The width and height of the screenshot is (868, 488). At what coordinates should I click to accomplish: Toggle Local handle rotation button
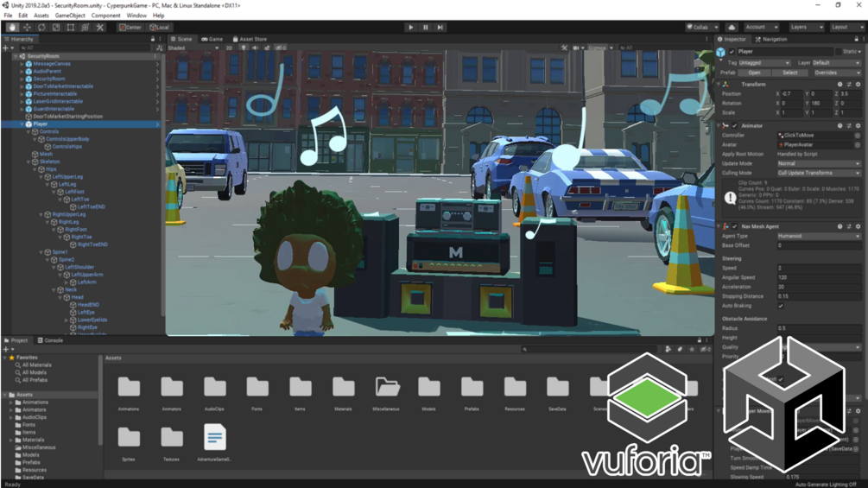(160, 27)
